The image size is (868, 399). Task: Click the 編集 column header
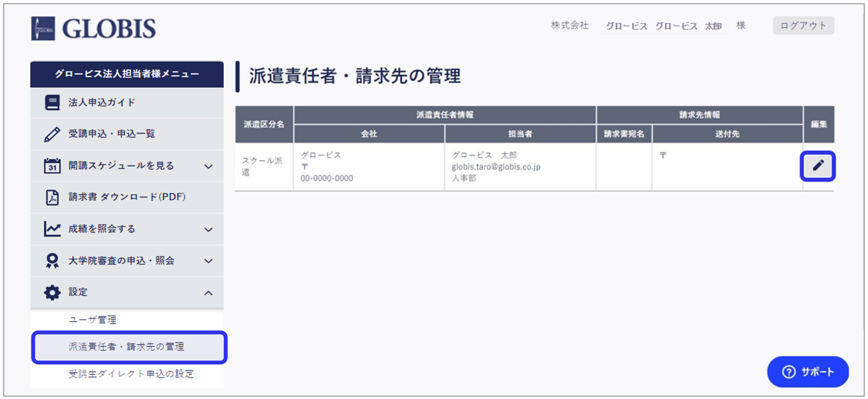coord(819,125)
